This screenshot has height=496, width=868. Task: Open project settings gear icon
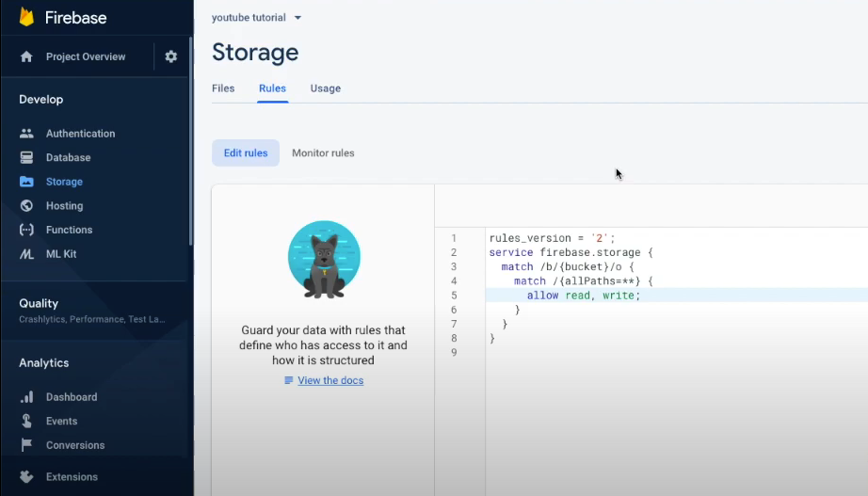pyautogui.click(x=171, y=56)
